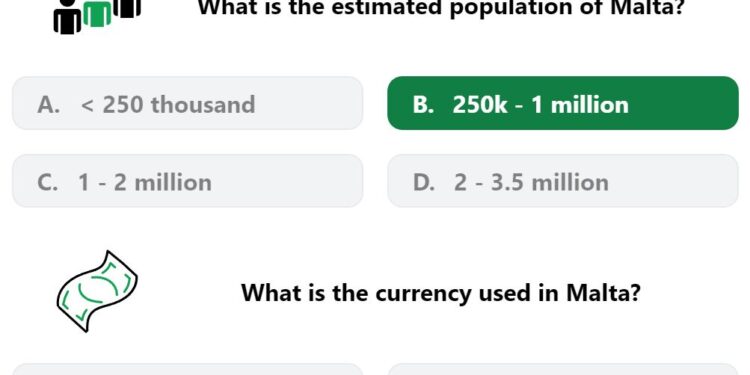This screenshot has width=750, height=375.
Task: Select answer D, 2 - 3.5 million
Action: (563, 181)
